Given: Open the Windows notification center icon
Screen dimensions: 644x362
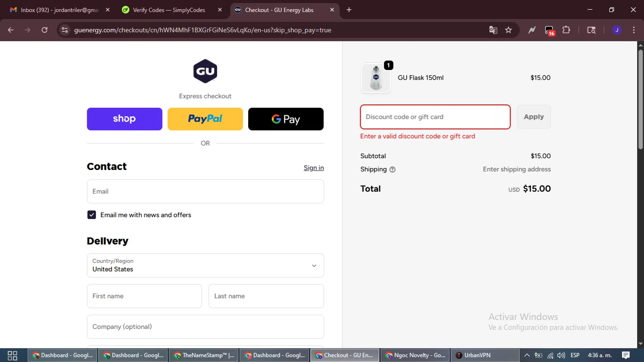Looking at the screenshot, I should (626, 356).
